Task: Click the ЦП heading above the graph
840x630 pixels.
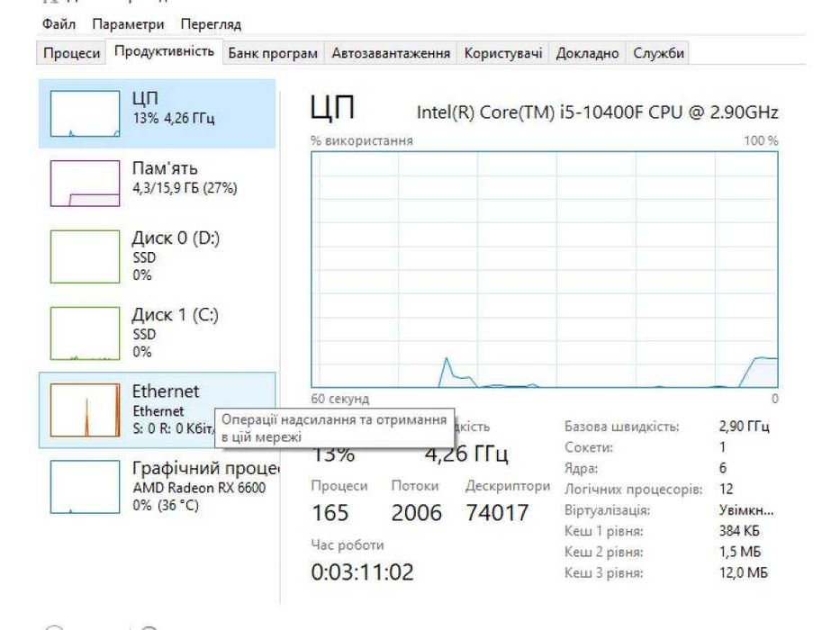Action: coord(332,107)
